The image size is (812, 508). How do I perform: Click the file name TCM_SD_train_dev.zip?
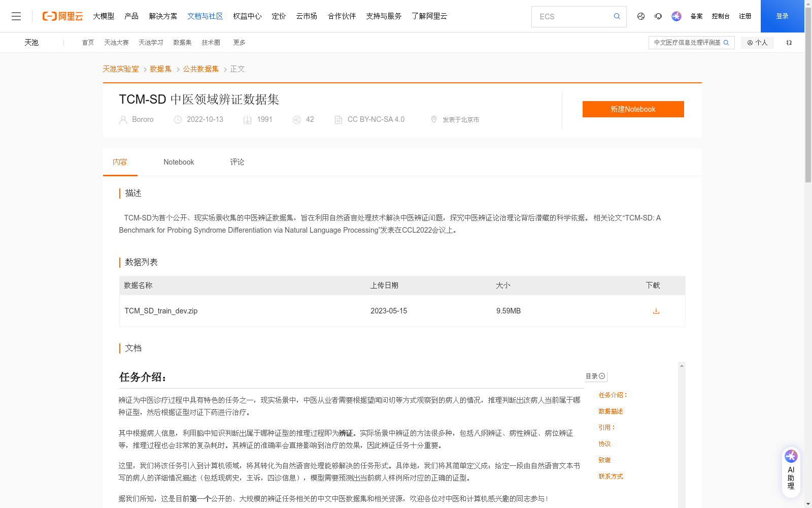coord(161,311)
